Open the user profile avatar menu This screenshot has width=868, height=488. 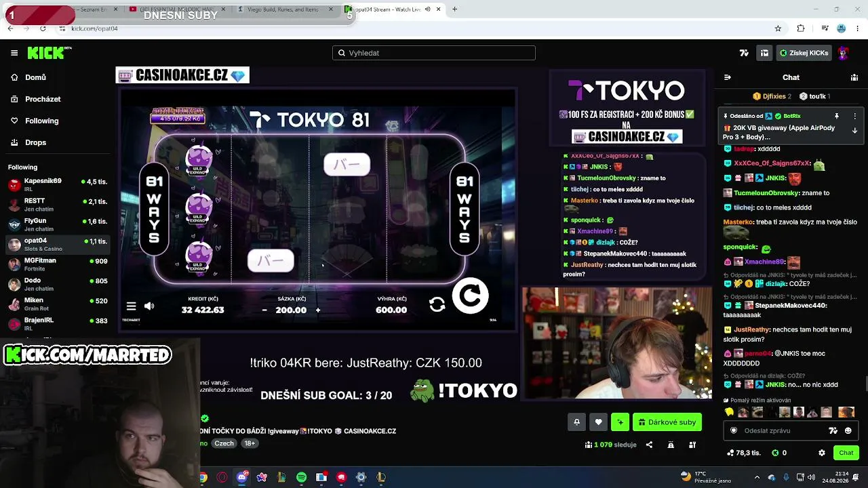(x=844, y=53)
